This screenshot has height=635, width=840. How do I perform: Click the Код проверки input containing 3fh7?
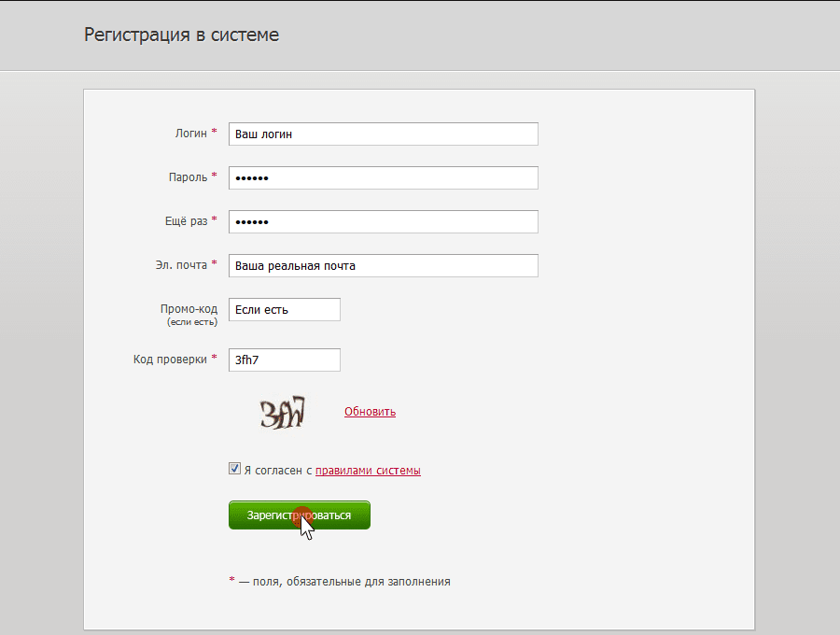pos(285,360)
